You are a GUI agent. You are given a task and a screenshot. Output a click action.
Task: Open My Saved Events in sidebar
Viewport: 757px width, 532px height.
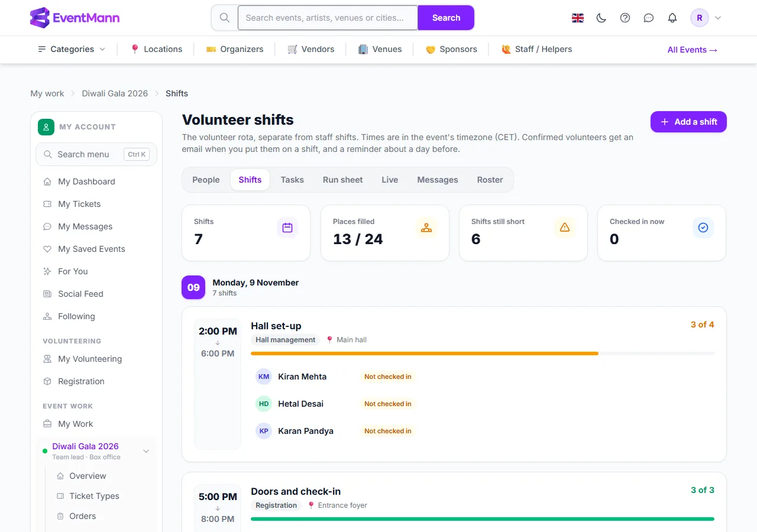96,249
